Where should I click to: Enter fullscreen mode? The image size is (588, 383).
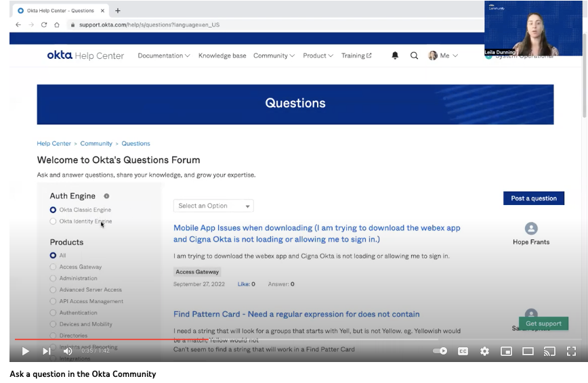pos(571,351)
